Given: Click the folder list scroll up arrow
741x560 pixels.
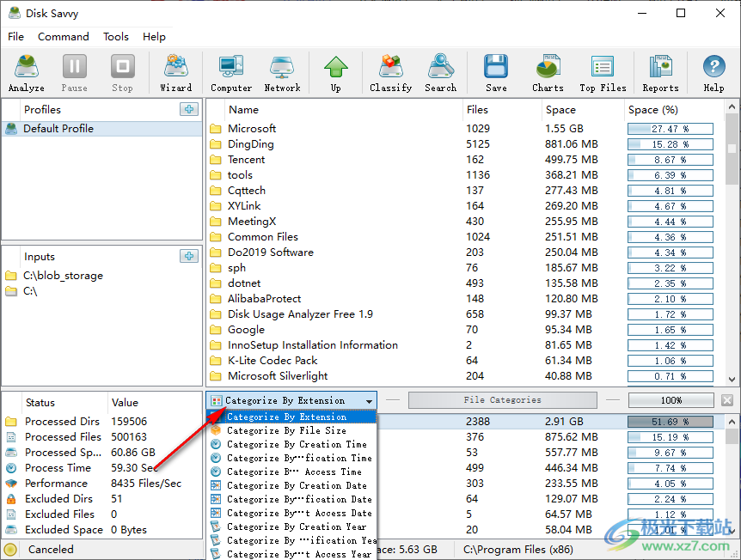Looking at the screenshot, I should tap(732, 107).
